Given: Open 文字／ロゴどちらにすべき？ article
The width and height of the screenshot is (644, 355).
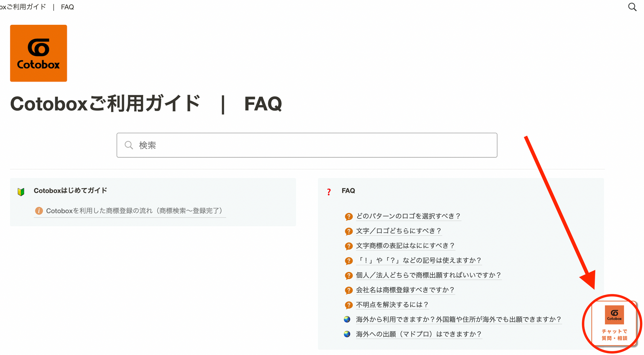Looking at the screenshot, I should pyautogui.click(x=398, y=231).
